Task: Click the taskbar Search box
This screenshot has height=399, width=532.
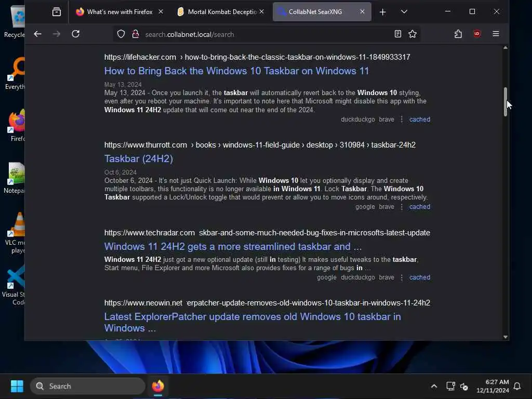Action: pyautogui.click(x=87, y=386)
